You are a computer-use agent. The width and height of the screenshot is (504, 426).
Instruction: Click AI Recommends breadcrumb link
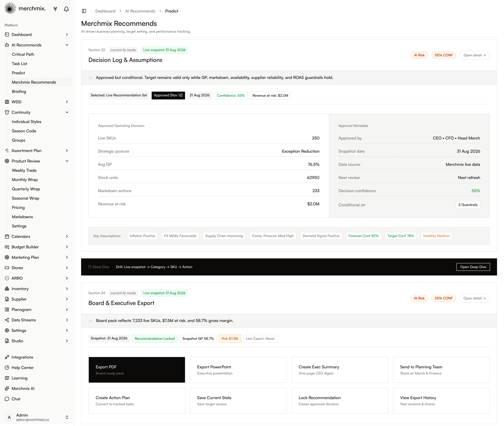click(140, 11)
